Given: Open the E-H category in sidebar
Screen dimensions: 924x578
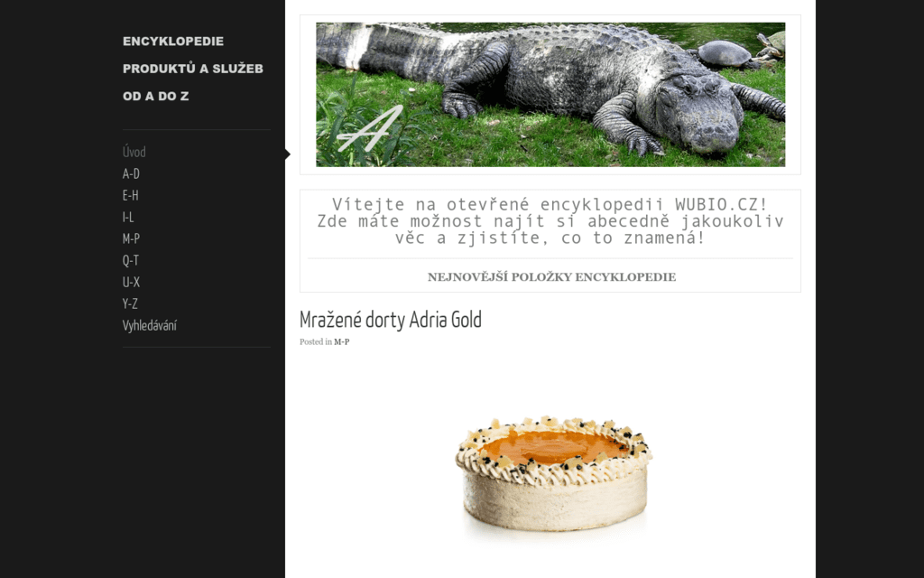Looking at the screenshot, I should [x=130, y=195].
